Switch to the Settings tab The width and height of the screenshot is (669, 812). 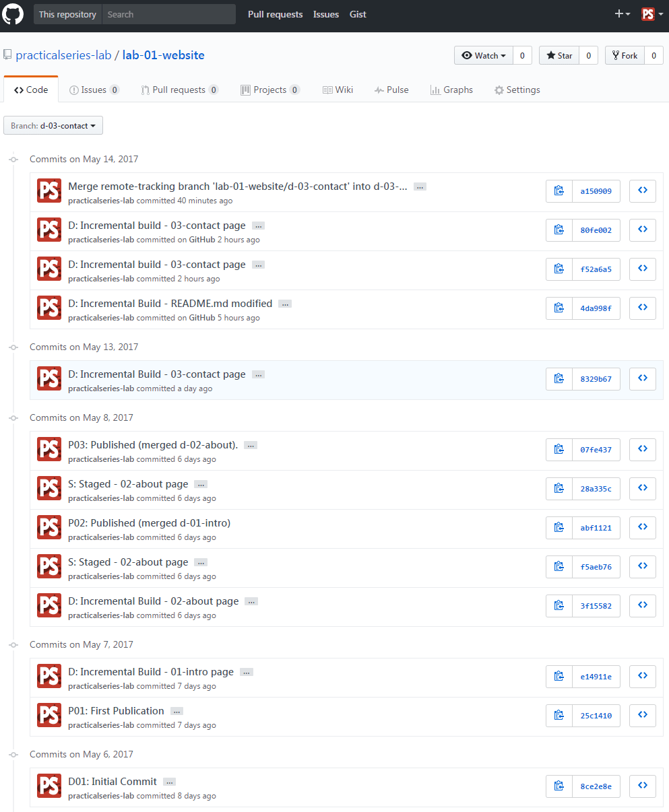[517, 90]
